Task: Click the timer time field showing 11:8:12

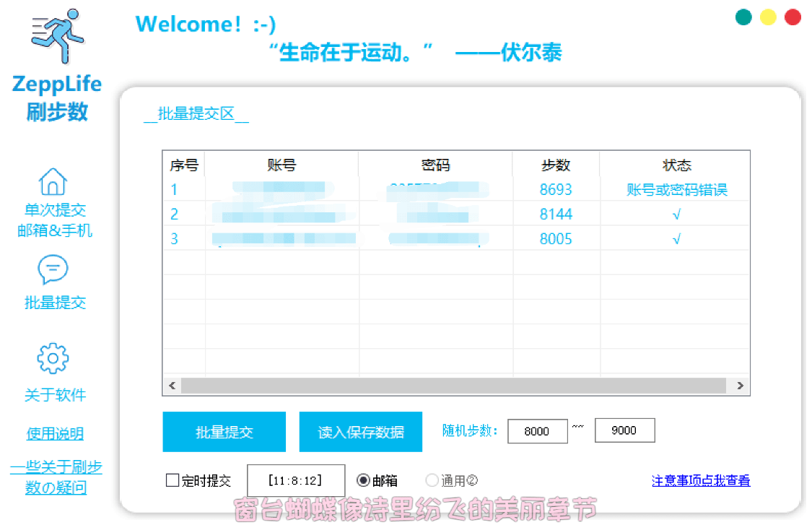Action: pos(296,480)
